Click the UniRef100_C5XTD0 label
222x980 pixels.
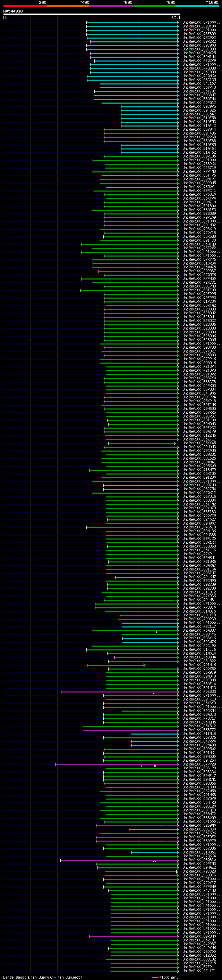pyautogui.click(x=199, y=473)
